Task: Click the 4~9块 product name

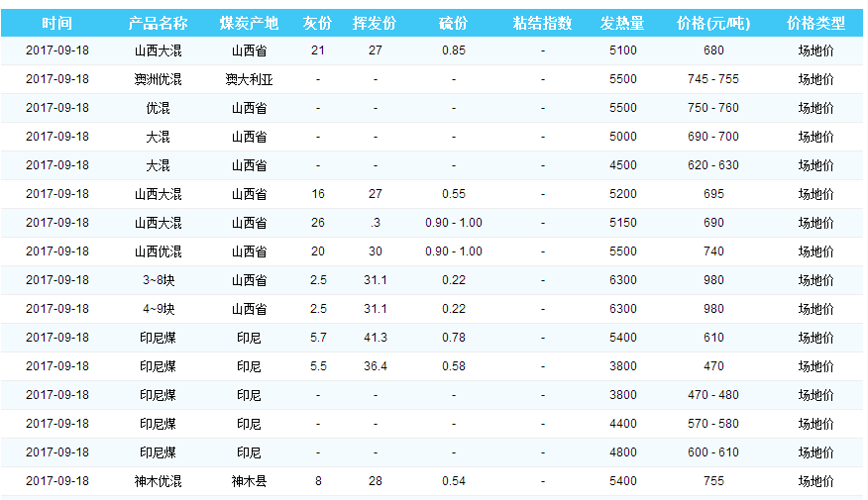Action: click(159, 309)
